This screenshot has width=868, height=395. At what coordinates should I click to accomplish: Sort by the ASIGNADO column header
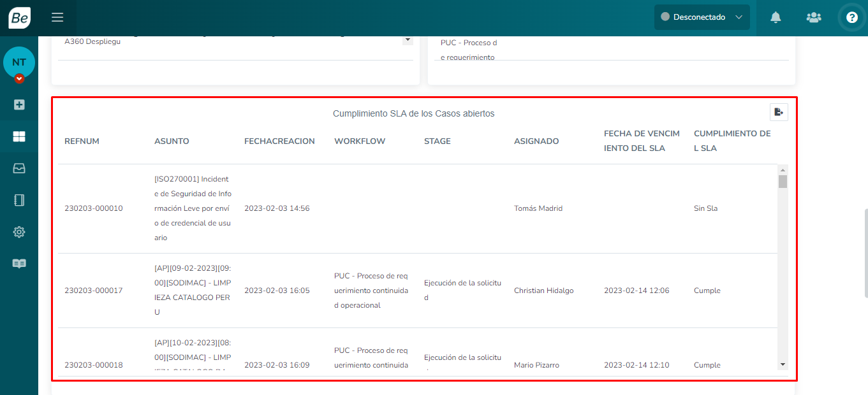click(x=536, y=141)
